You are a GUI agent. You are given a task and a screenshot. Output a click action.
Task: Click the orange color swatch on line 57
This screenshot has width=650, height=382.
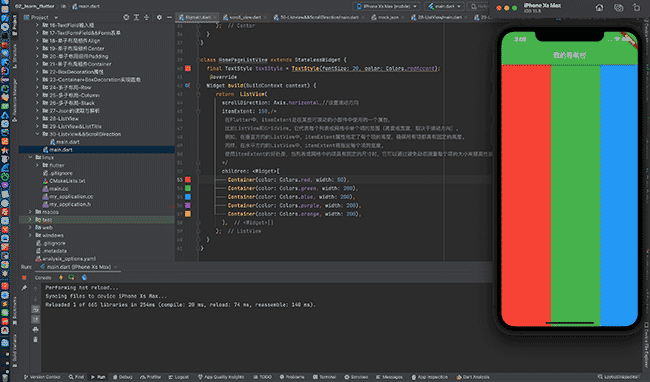coord(188,214)
